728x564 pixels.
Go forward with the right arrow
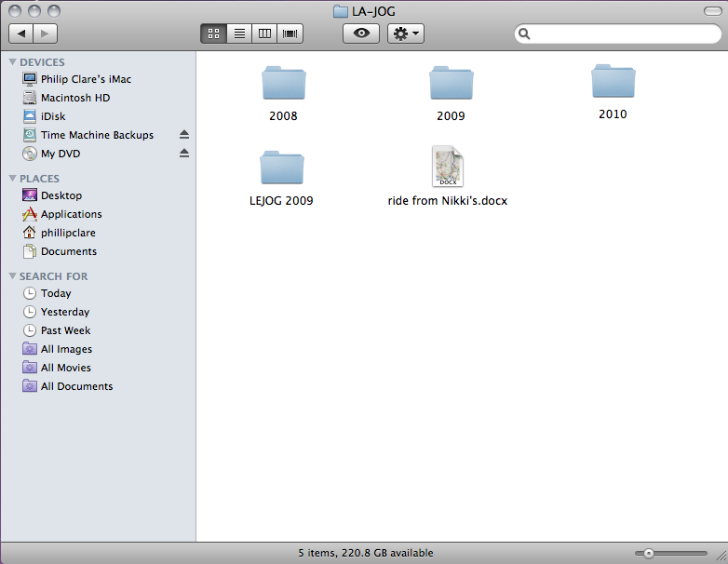pos(45,34)
